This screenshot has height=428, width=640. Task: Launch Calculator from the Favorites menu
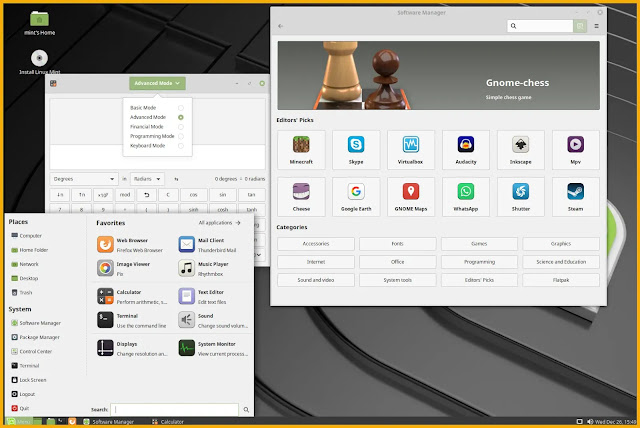131,297
